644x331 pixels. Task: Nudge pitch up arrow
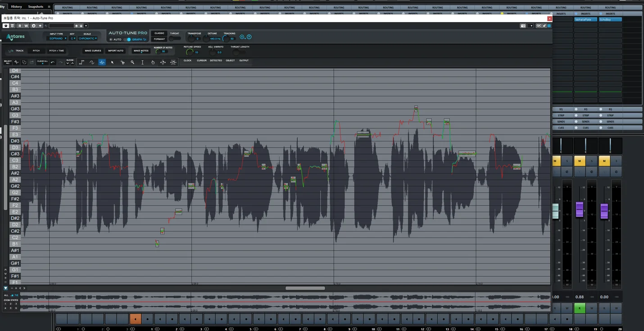coord(73,63)
